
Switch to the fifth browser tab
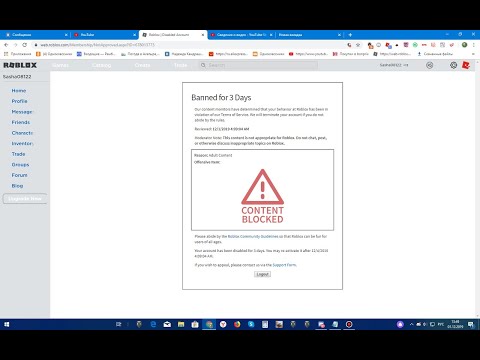309,35
